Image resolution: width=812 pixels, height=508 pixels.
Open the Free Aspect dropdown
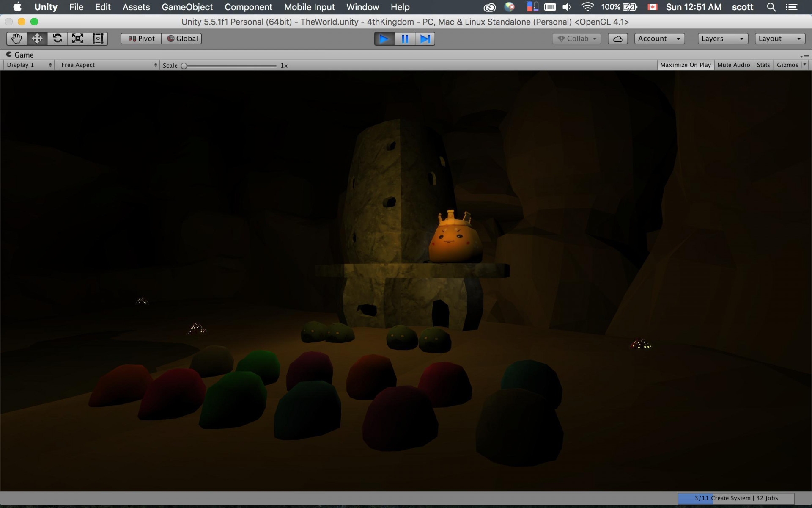(x=109, y=65)
